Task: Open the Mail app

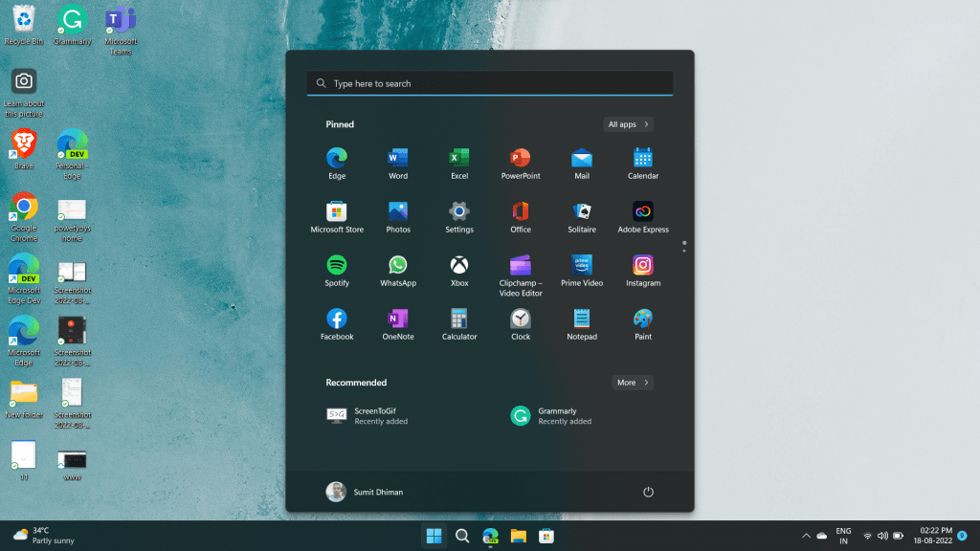Action: (582, 164)
